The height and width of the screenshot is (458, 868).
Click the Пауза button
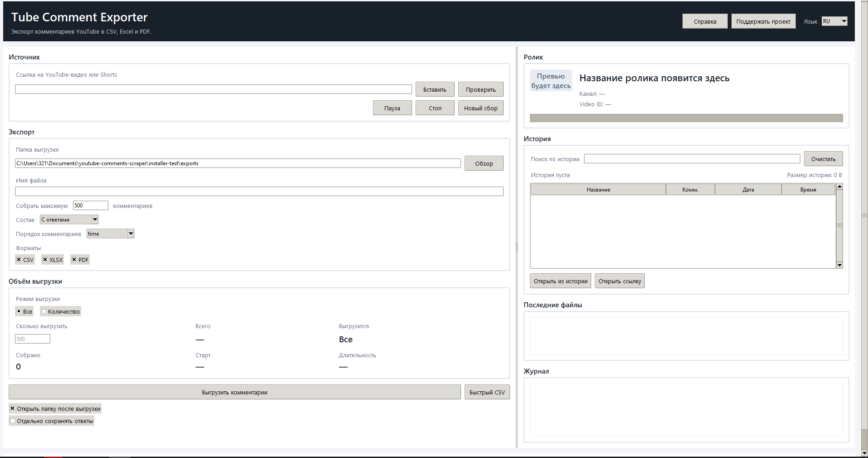pyautogui.click(x=392, y=108)
